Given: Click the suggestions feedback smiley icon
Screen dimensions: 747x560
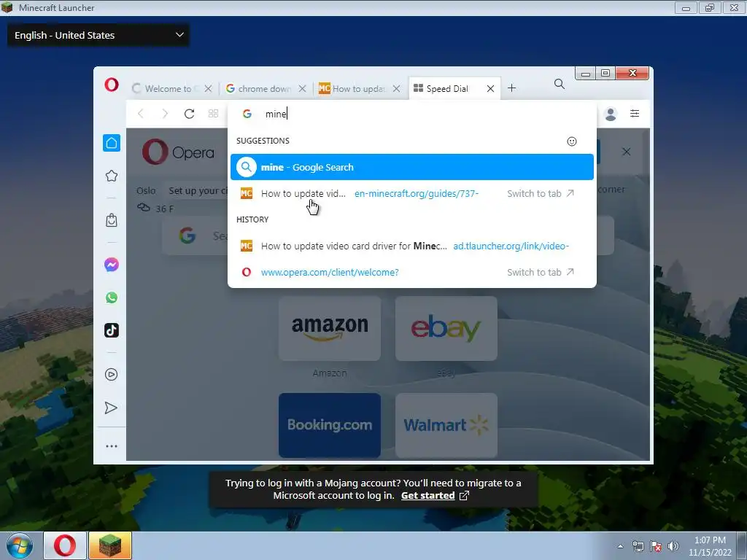Looking at the screenshot, I should [x=572, y=141].
